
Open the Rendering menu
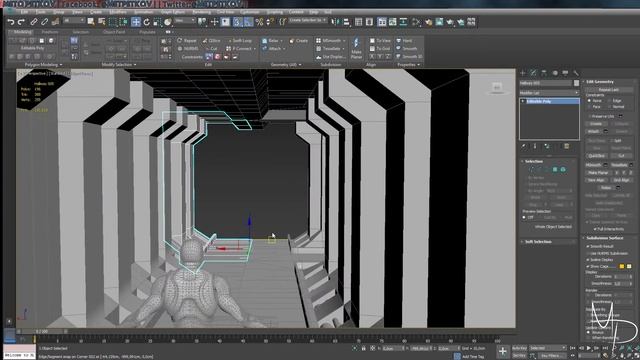point(201,12)
